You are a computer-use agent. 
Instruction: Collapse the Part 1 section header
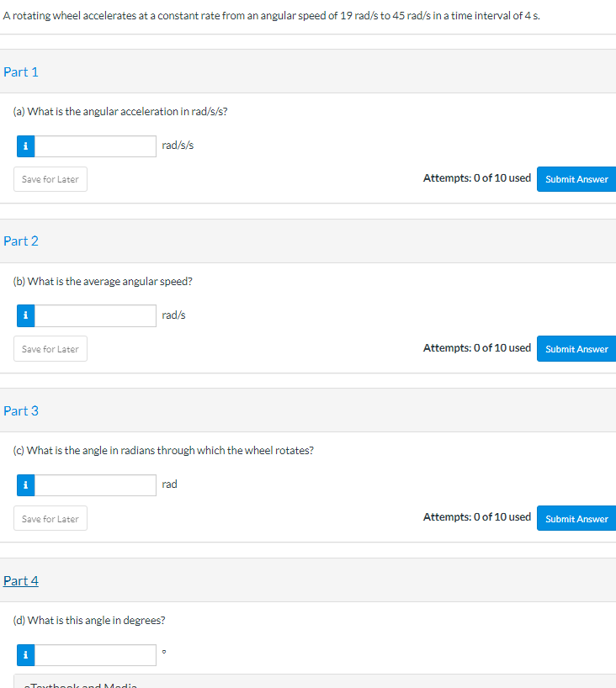[x=21, y=72]
